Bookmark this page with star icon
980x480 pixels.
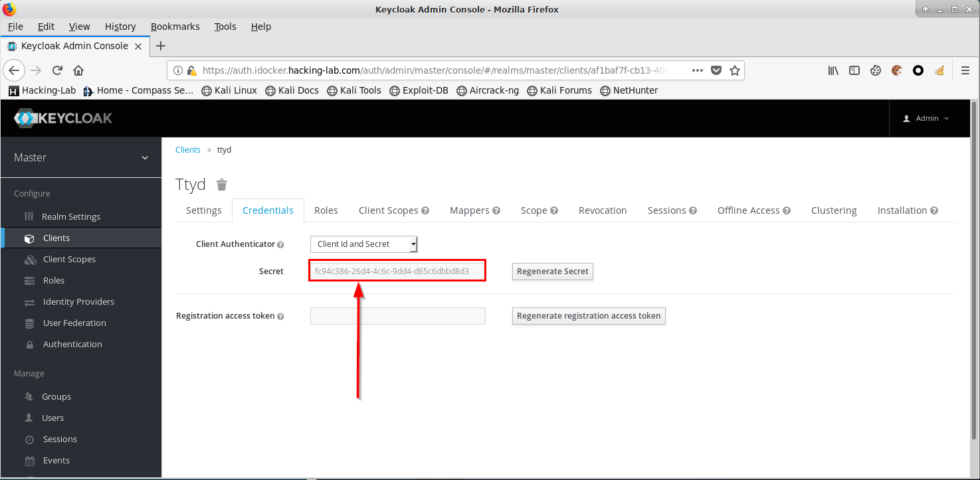point(734,70)
